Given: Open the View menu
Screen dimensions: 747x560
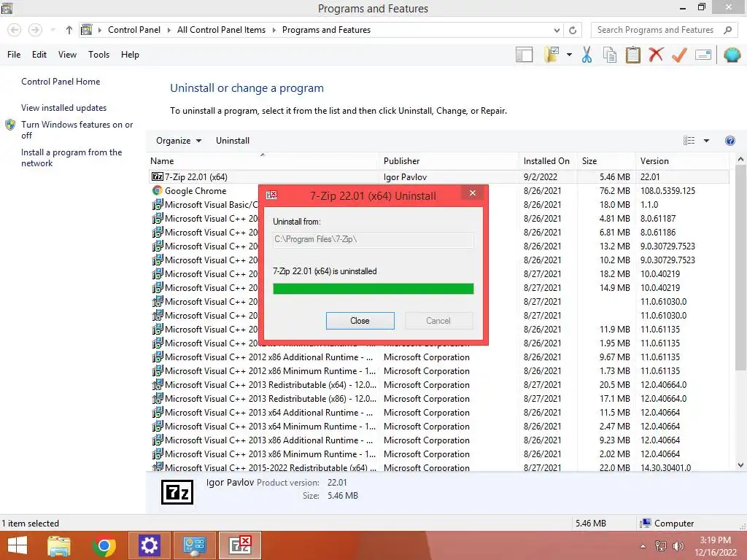Looking at the screenshot, I should (67, 55).
